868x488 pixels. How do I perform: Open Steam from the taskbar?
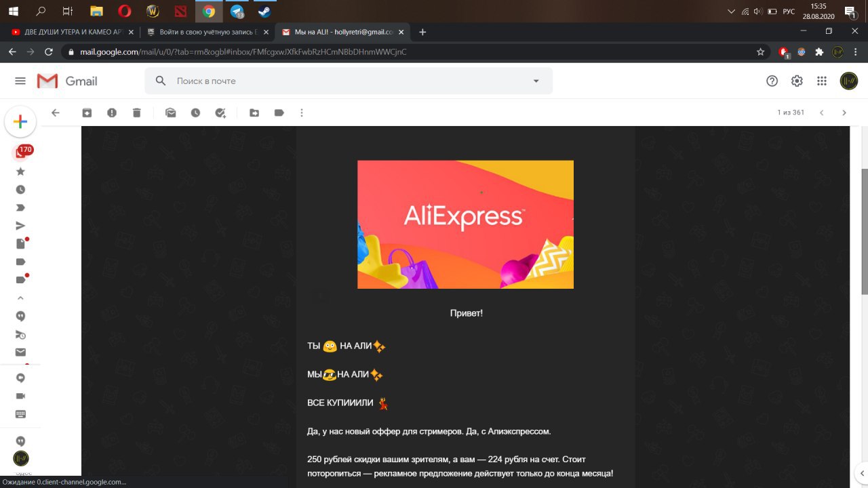pyautogui.click(x=264, y=11)
